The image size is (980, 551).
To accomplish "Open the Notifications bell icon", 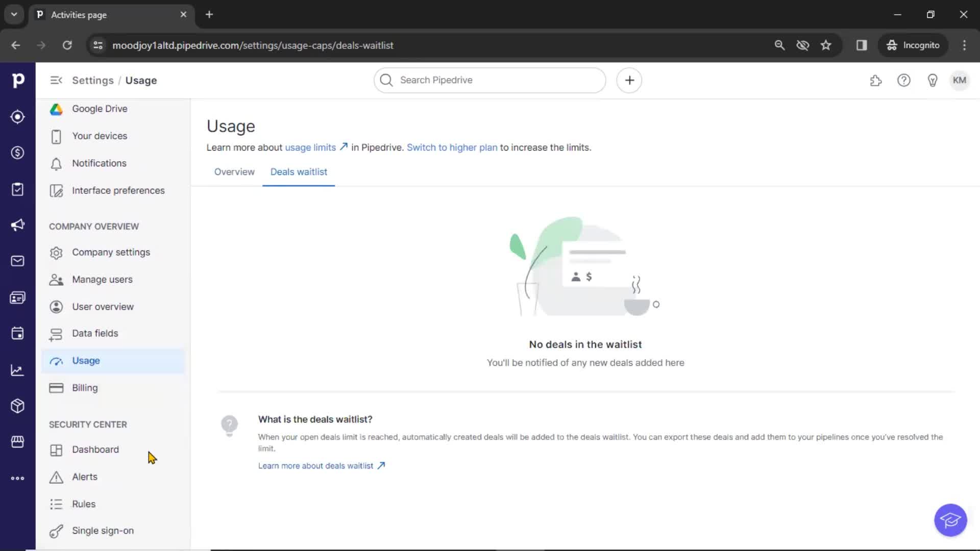I will click(56, 163).
